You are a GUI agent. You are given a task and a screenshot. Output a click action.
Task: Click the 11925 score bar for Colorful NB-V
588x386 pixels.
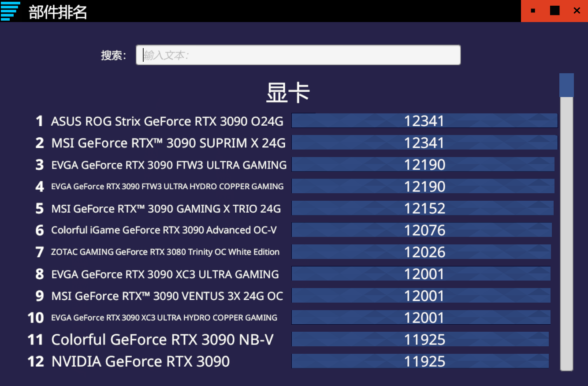(x=420, y=339)
